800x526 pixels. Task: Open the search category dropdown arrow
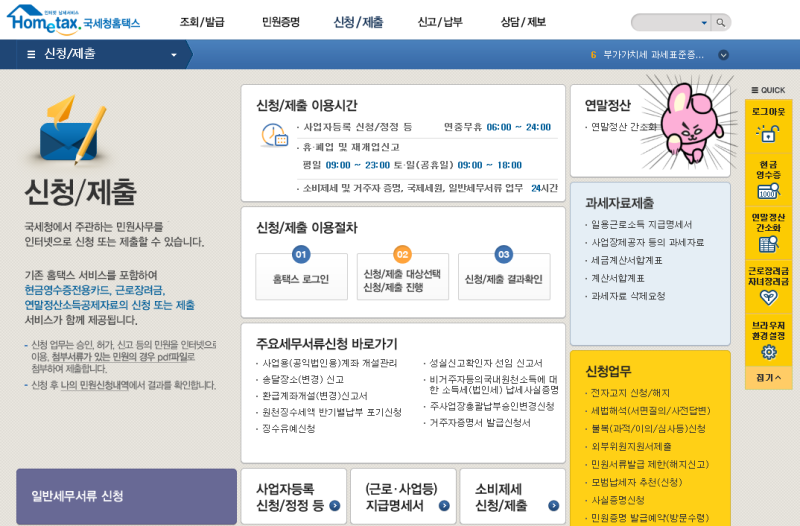coord(704,22)
